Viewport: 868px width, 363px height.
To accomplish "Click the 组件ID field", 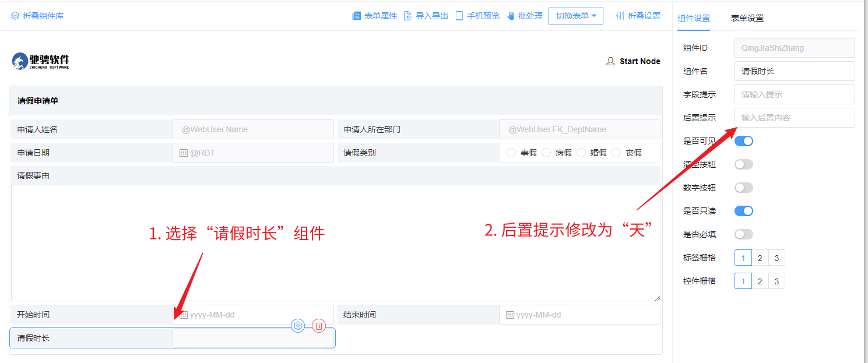I will [x=795, y=48].
